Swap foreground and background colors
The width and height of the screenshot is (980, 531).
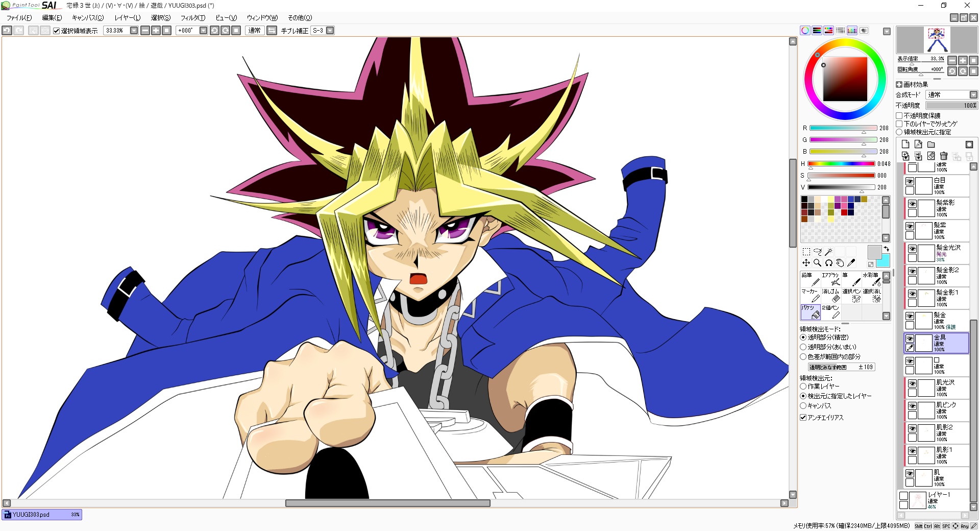887,249
